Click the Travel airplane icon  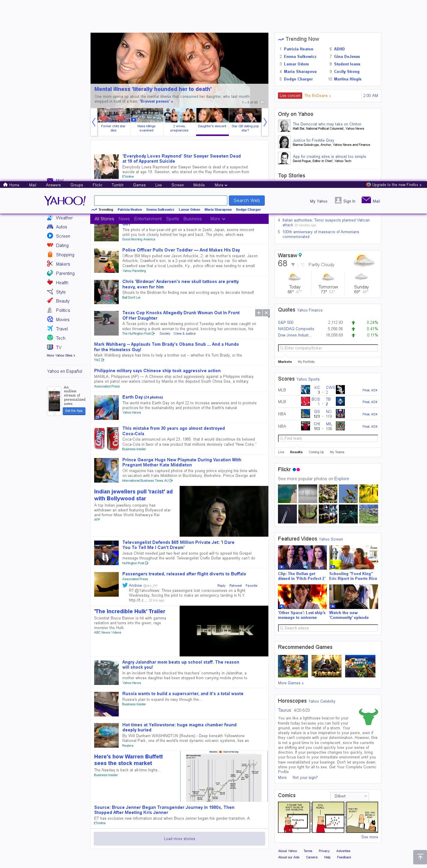pos(50,329)
